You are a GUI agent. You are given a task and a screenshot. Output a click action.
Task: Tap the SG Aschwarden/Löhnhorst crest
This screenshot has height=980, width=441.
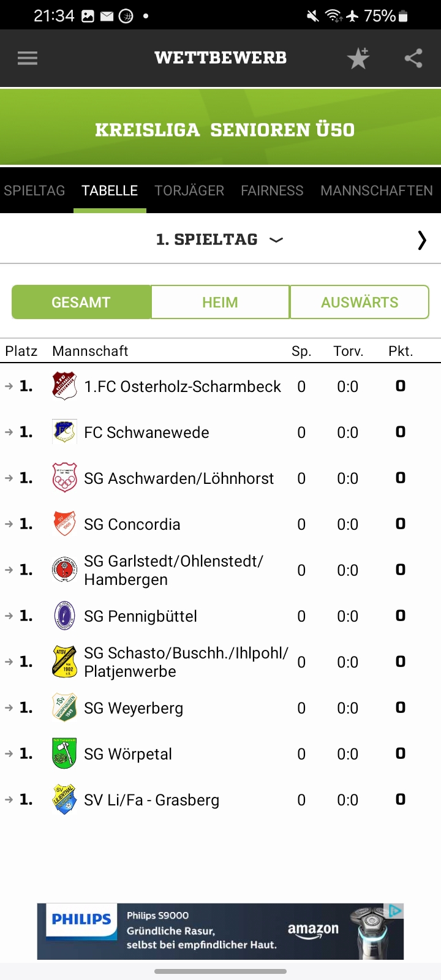tap(64, 478)
